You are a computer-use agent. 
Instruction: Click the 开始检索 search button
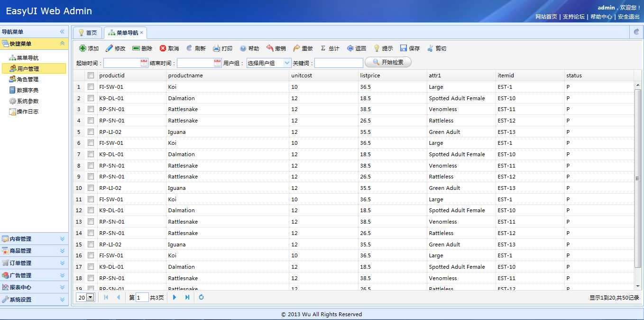point(388,62)
